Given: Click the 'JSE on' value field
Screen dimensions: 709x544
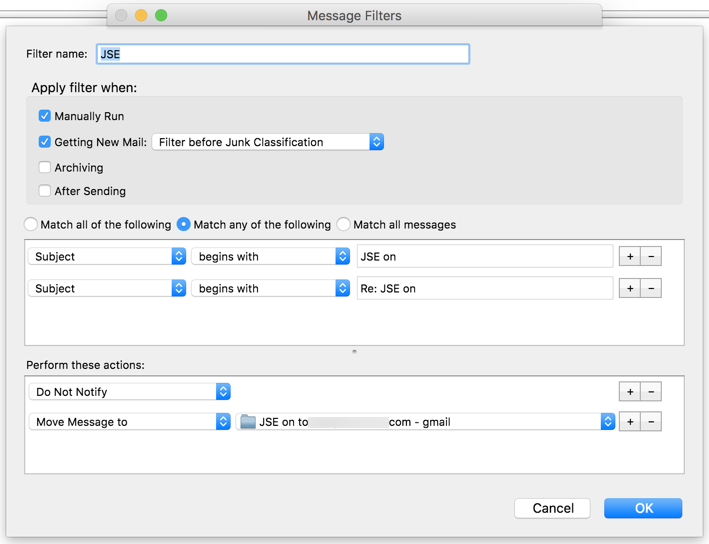Looking at the screenshot, I should (485, 256).
